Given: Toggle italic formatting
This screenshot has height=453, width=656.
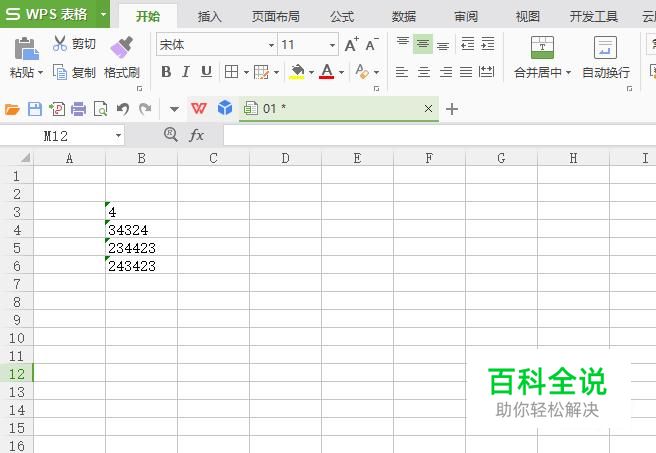Looking at the screenshot, I should 186,72.
